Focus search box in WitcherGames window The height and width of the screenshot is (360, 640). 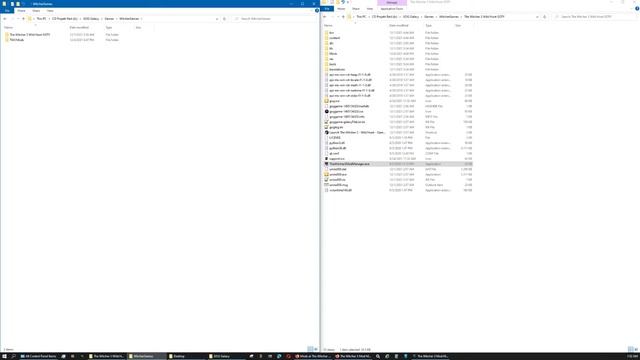pyautogui.click(x=274, y=19)
